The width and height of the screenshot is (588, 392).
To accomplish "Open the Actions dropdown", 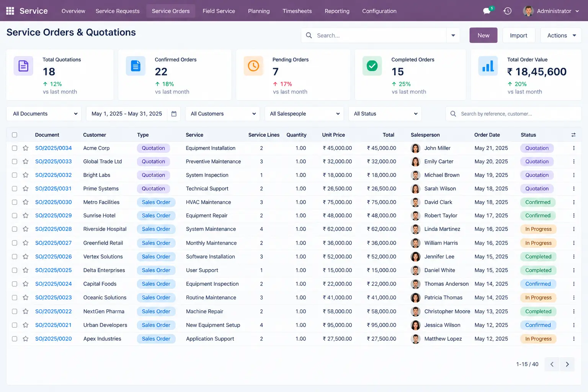I will 561,35.
